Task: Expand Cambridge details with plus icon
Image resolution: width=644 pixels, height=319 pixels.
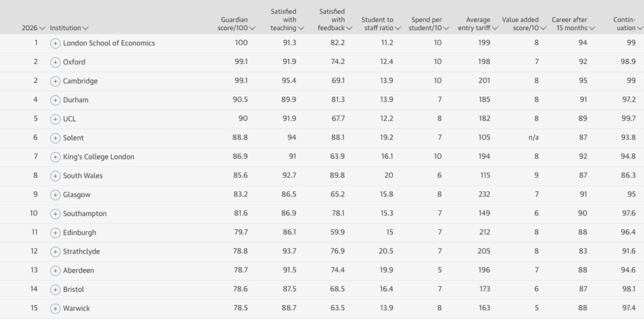Action: [x=55, y=81]
